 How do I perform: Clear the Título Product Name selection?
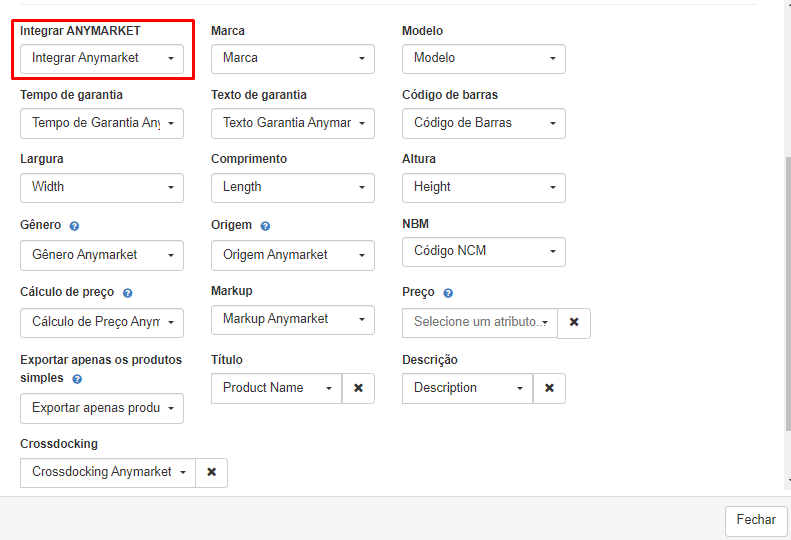(358, 388)
